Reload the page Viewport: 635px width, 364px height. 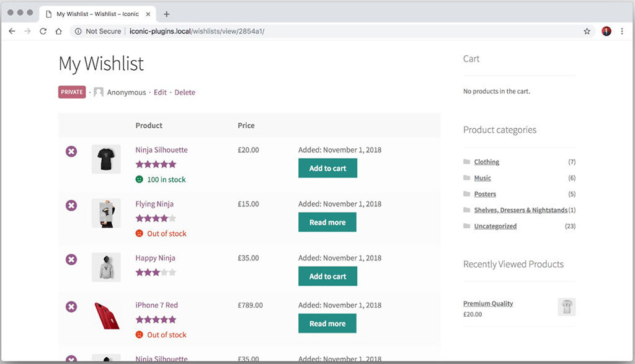43,31
